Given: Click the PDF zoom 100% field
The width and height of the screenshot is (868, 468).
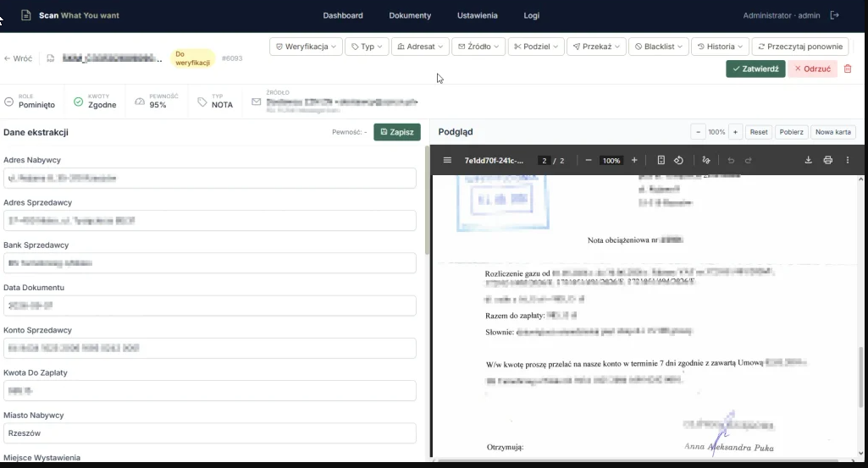Looking at the screenshot, I should coord(611,161).
